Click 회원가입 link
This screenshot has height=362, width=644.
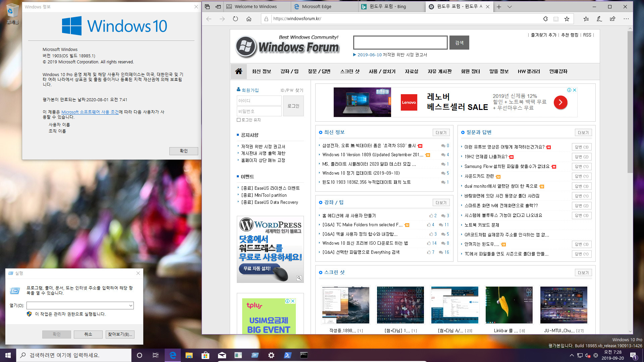coord(250,90)
